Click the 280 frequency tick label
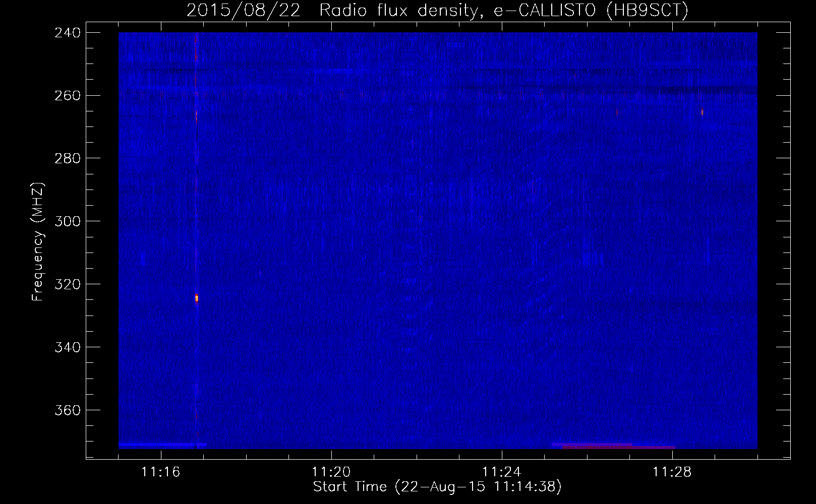 click(68, 158)
